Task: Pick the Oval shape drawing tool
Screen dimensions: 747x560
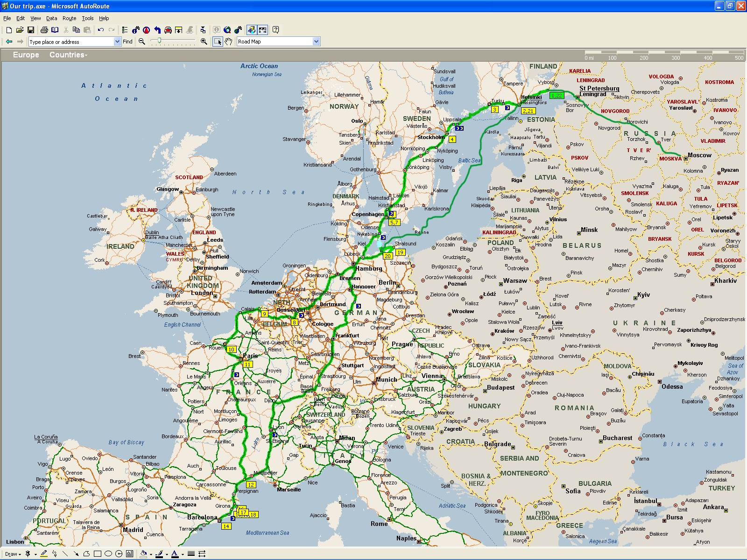Action: 108,554
